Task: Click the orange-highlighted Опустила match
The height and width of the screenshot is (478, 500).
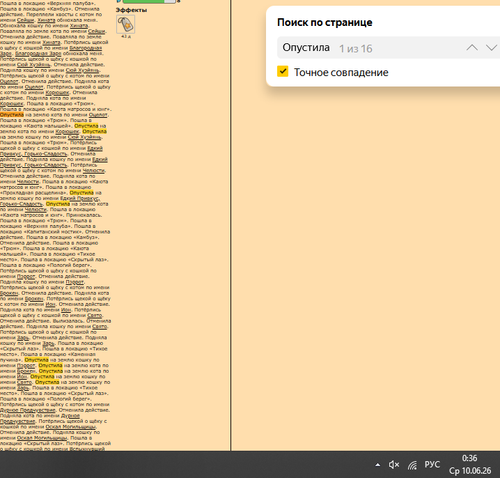Action: (12, 115)
